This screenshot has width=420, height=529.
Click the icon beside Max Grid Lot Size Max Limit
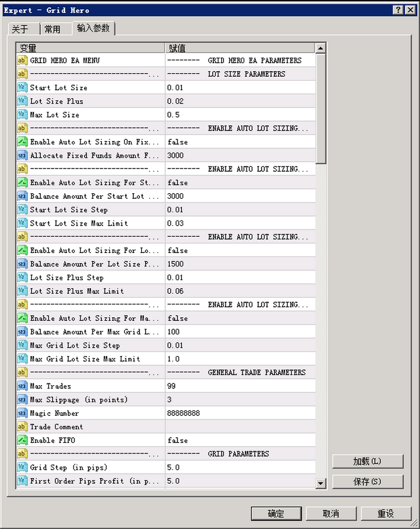(22, 359)
